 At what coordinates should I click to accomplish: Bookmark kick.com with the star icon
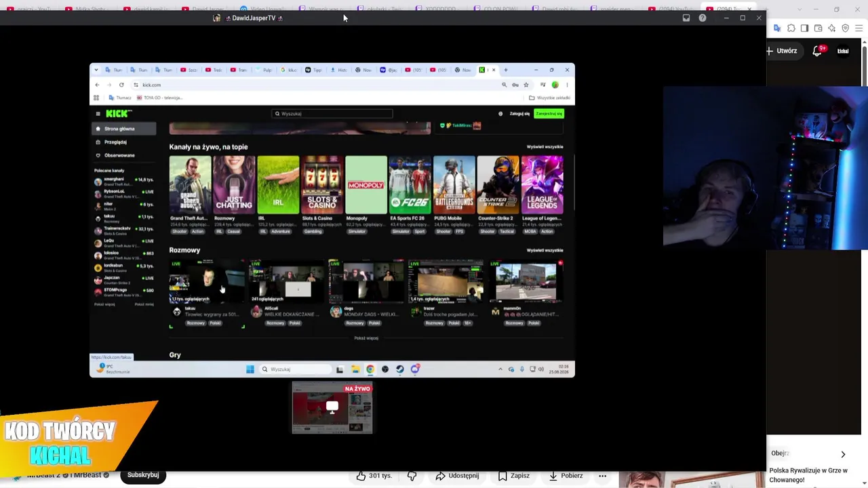pos(526,85)
